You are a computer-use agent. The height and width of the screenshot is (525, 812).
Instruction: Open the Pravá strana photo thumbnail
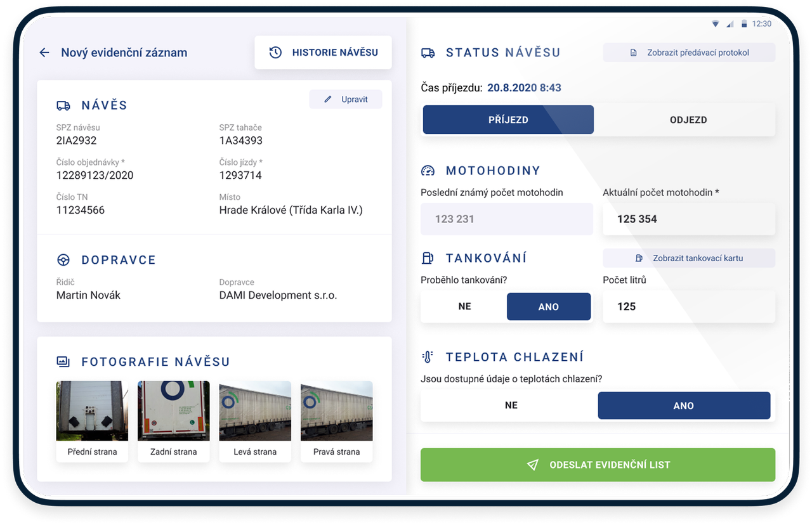coord(336,412)
